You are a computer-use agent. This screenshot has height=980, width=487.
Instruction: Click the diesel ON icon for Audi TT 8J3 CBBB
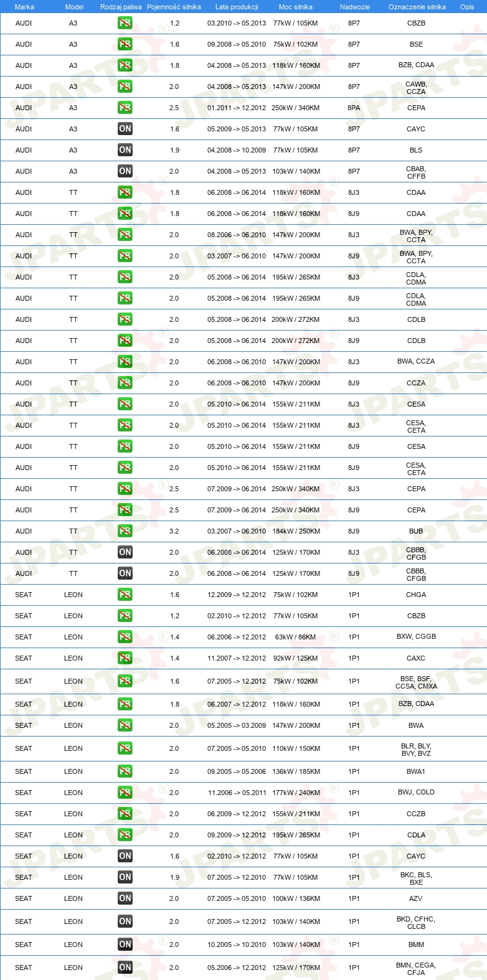[x=125, y=552]
